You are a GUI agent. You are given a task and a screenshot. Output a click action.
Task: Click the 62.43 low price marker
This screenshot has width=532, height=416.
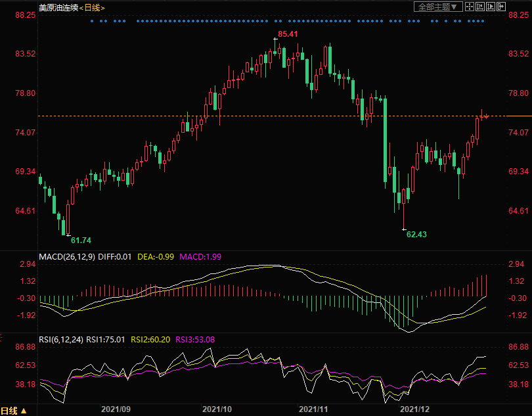point(416,234)
